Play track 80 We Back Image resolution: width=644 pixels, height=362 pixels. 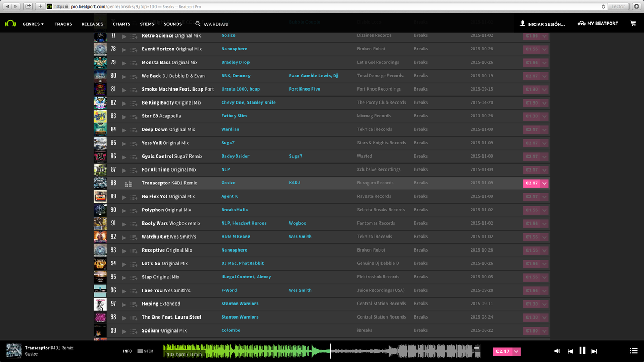pyautogui.click(x=124, y=76)
